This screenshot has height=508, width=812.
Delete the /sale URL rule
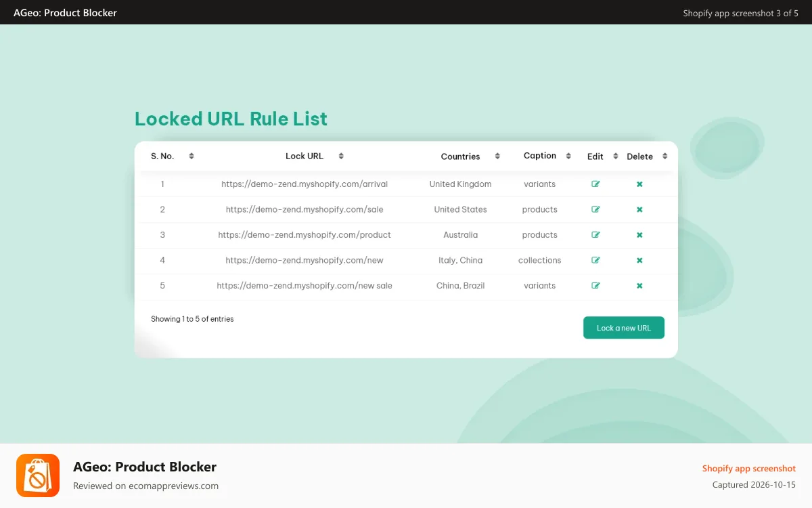click(x=639, y=209)
